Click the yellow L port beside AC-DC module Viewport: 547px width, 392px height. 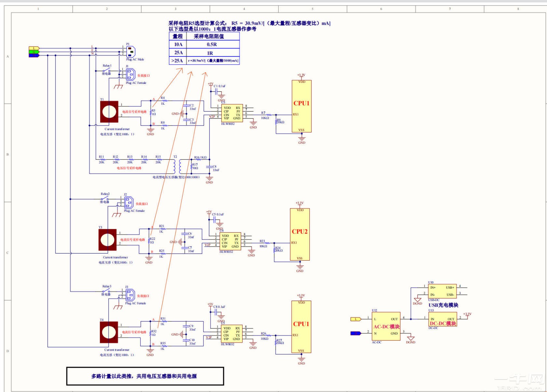(356, 319)
